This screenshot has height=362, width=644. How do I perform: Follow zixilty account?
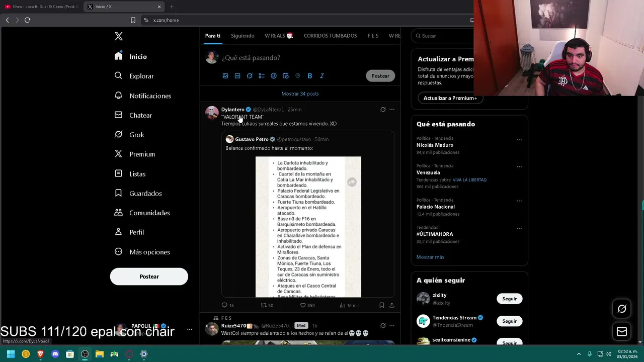[510, 299]
